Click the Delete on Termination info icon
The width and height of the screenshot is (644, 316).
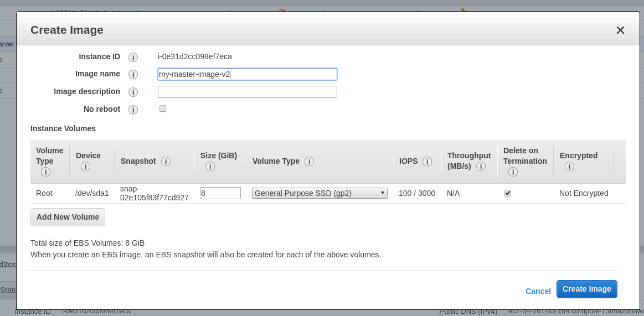pyautogui.click(x=513, y=172)
